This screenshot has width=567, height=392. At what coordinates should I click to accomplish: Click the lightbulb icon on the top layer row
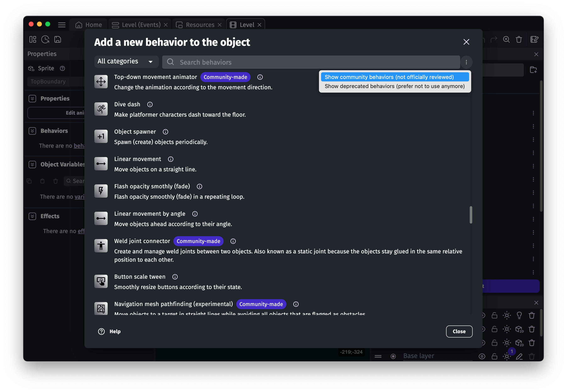point(520,315)
